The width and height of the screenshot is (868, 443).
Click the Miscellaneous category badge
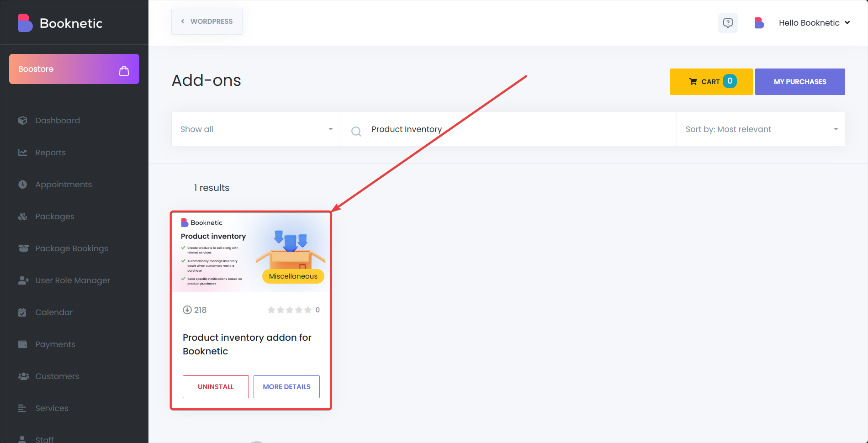pos(293,276)
